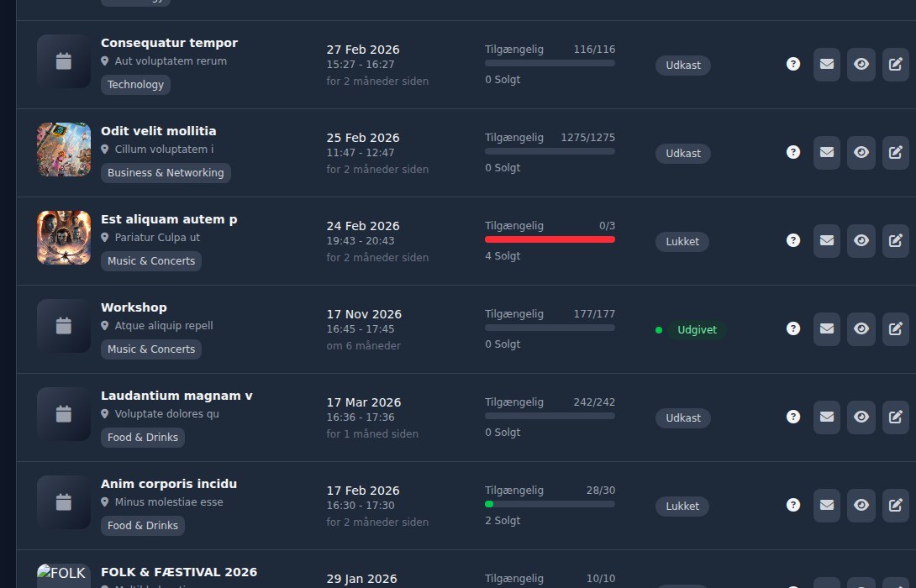Click availability count 1275/1275
Screen dimensions: 916x588
tap(587, 137)
